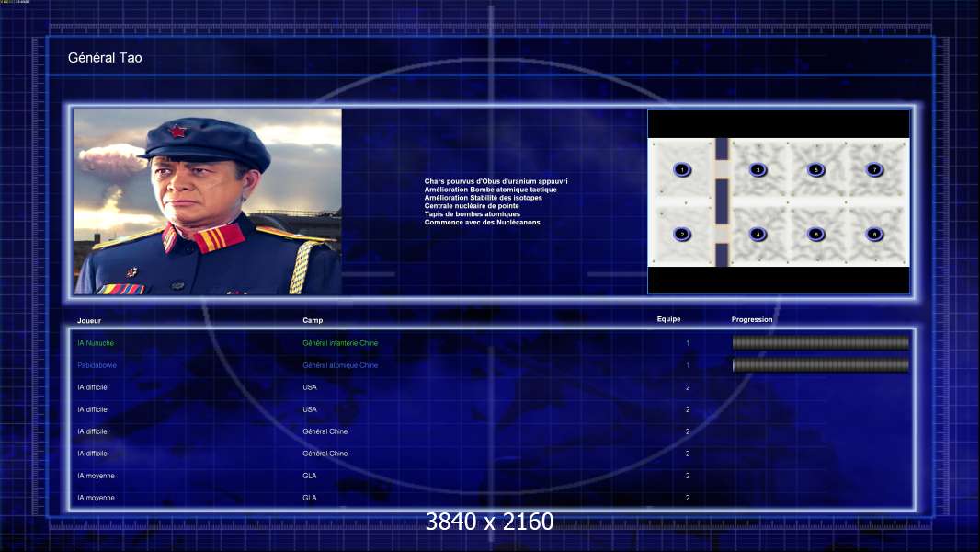The width and height of the screenshot is (980, 552).
Task: Click start position marker 3
Action: 758,169
